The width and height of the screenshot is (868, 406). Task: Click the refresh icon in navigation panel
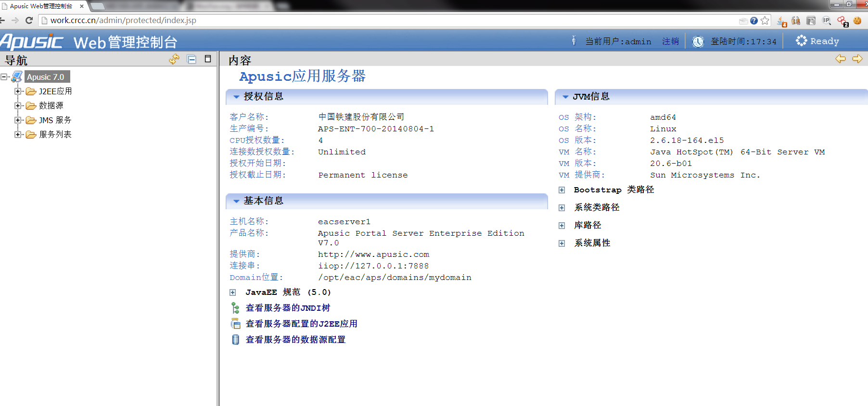coord(174,59)
